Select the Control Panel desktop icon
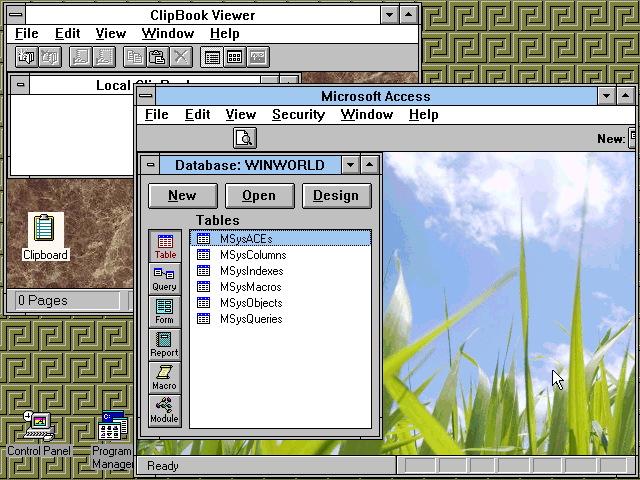Viewport: 640px width, 480px height. click(39, 434)
